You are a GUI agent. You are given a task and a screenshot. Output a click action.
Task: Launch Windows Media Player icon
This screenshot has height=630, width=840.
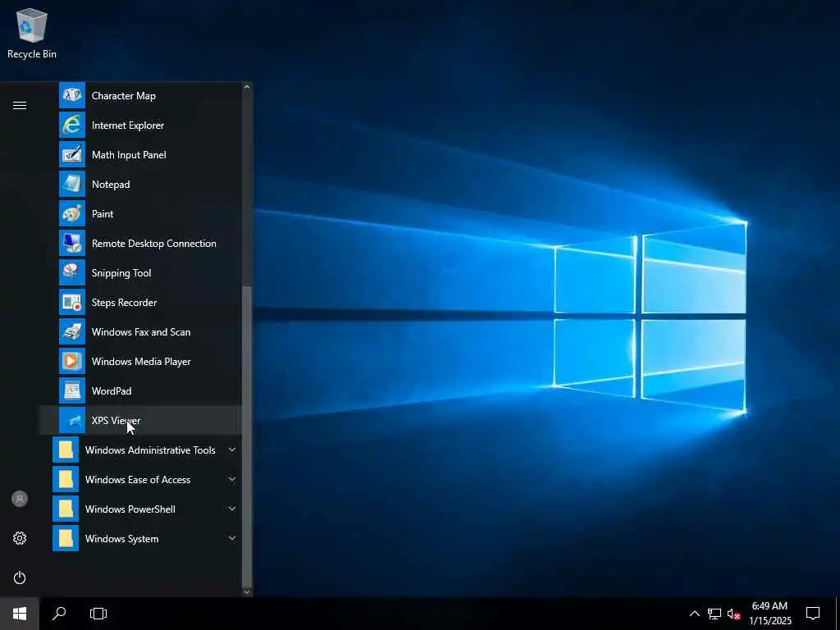pos(72,361)
